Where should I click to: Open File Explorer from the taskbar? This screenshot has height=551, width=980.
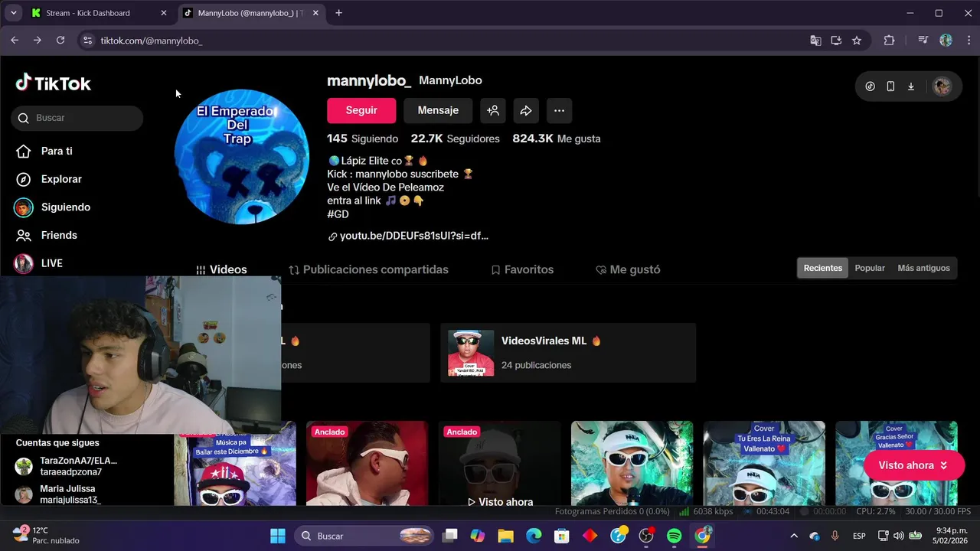[505, 536]
